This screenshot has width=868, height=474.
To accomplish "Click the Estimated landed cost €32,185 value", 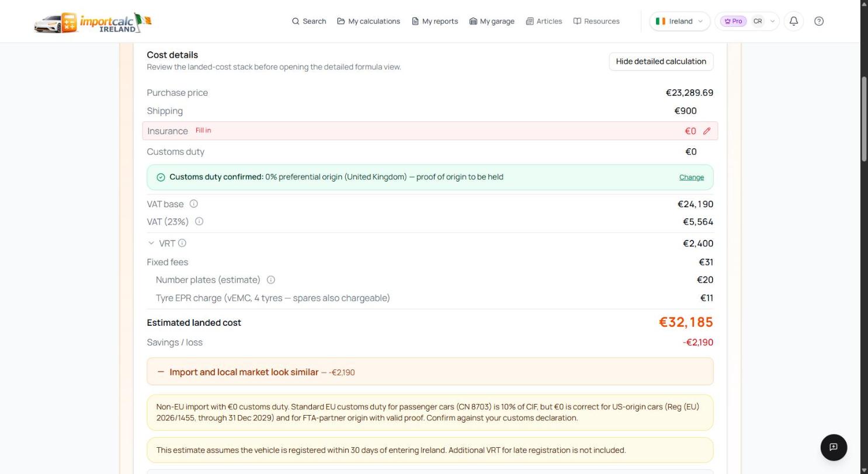I will [686, 322].
